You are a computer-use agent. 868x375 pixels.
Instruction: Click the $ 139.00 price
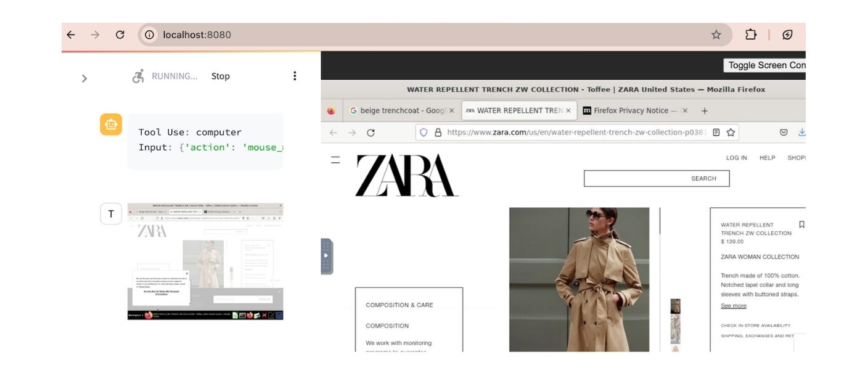(x=732, y=242)
